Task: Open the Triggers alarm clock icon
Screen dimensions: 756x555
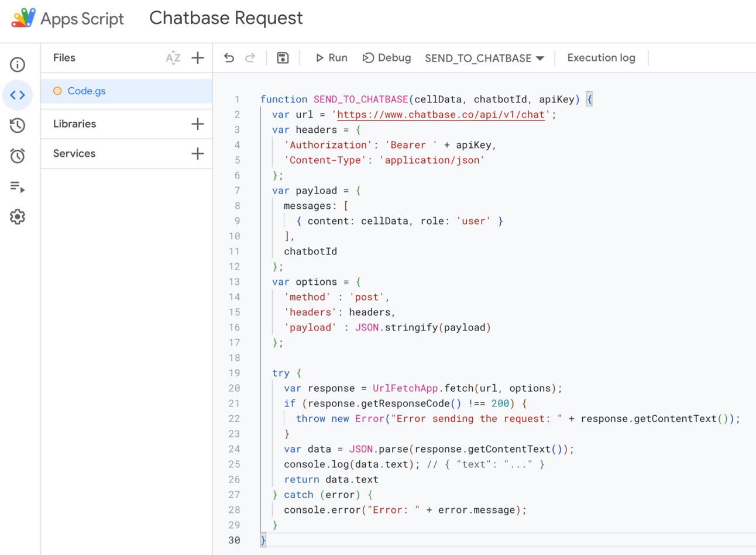Action: tap(18, 156)
